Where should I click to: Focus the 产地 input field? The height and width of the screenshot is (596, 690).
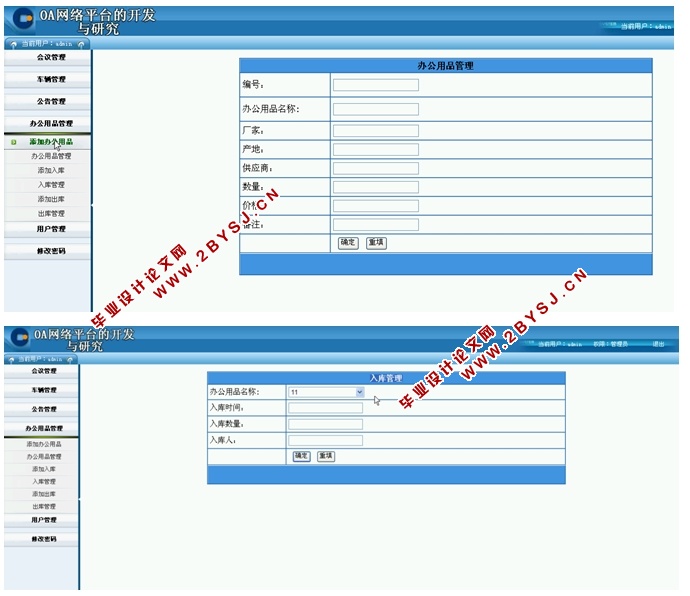[376, 150]
